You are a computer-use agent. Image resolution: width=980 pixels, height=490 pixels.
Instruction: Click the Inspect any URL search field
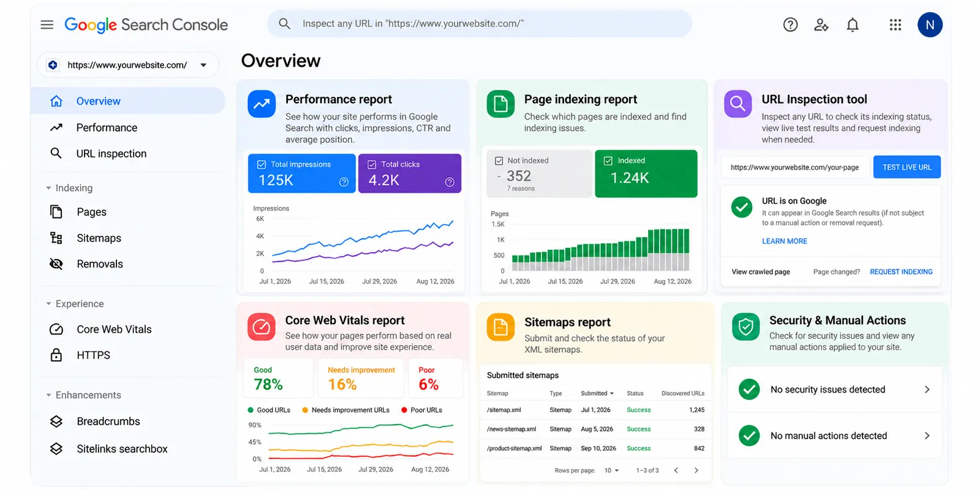pyautogui.click(x=480, y=24)
